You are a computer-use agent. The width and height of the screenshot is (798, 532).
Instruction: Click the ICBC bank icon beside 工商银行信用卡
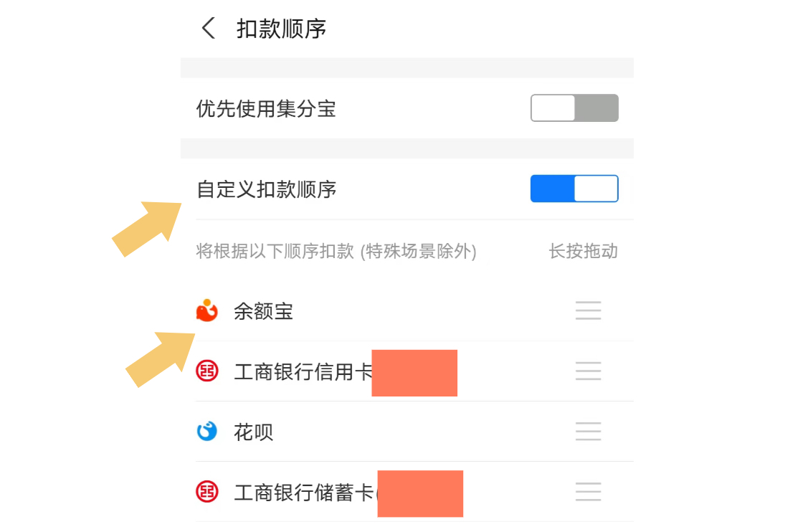point(206,371)
